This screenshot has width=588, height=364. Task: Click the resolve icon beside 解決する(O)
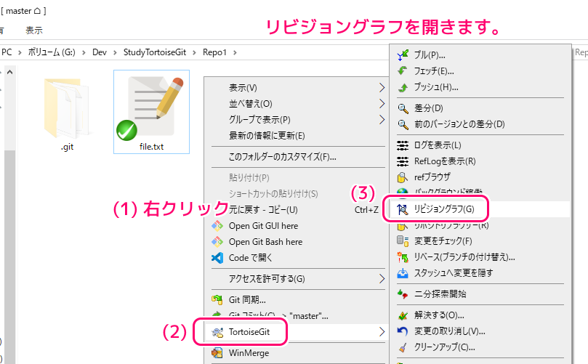[x=403, y=315]
